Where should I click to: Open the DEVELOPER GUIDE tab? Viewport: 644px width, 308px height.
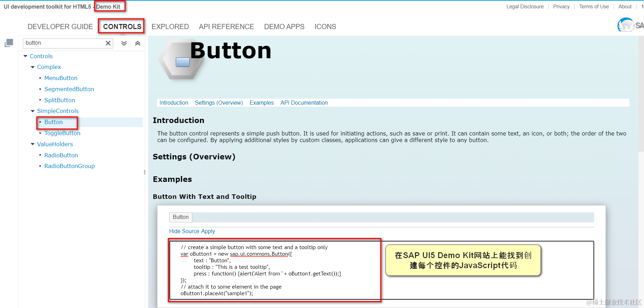point(60,27)
